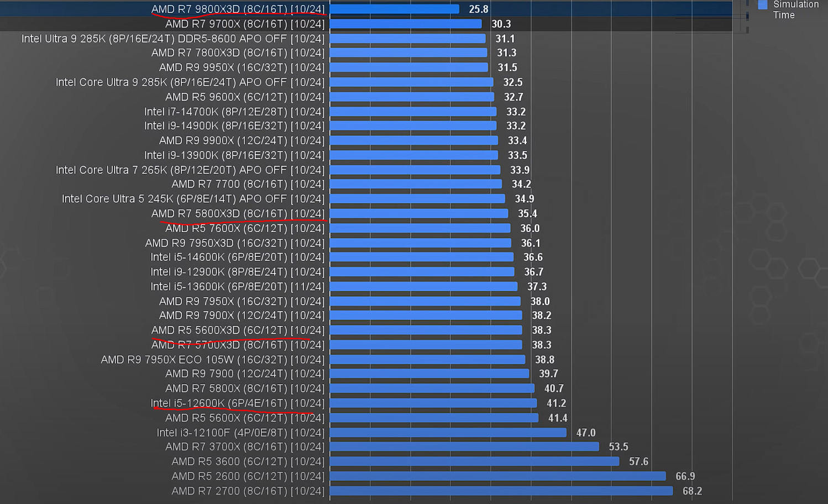Viewport: 828px width, 504px height.
Task: Click the 41.2 value for the i5-12600K
Action: (556, 403)
